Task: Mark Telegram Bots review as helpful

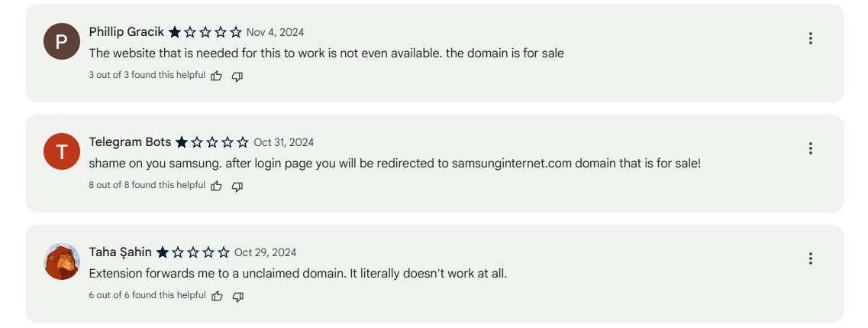Action: pos(217,186)
